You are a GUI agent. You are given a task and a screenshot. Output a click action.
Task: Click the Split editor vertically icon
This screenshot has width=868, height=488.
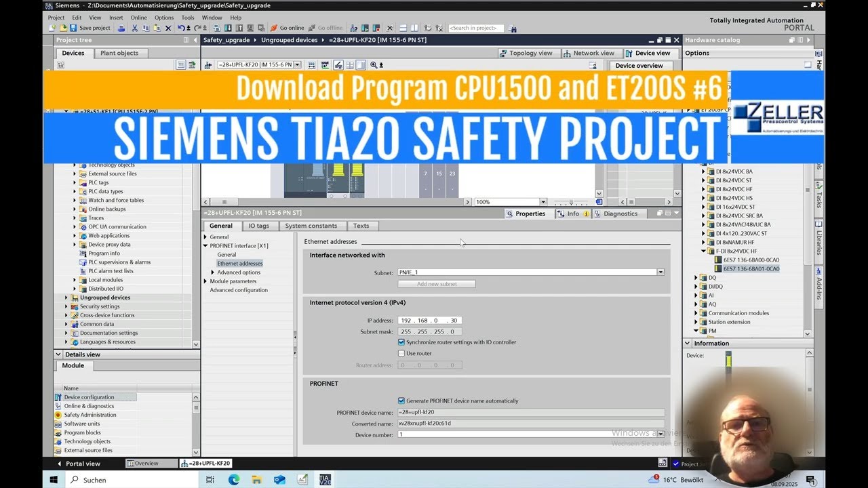pyautogui.click(x=414, y=28)
